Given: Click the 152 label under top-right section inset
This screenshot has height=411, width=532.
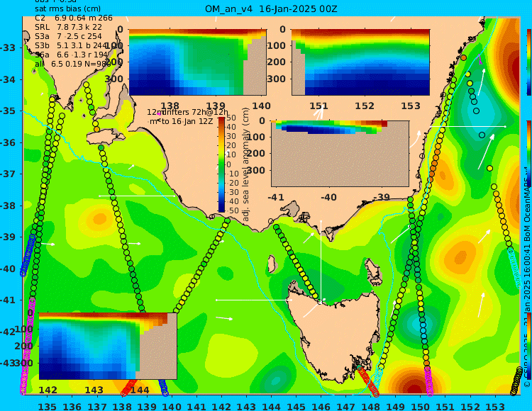Looking at the screenshot, I should click(365, 106).
